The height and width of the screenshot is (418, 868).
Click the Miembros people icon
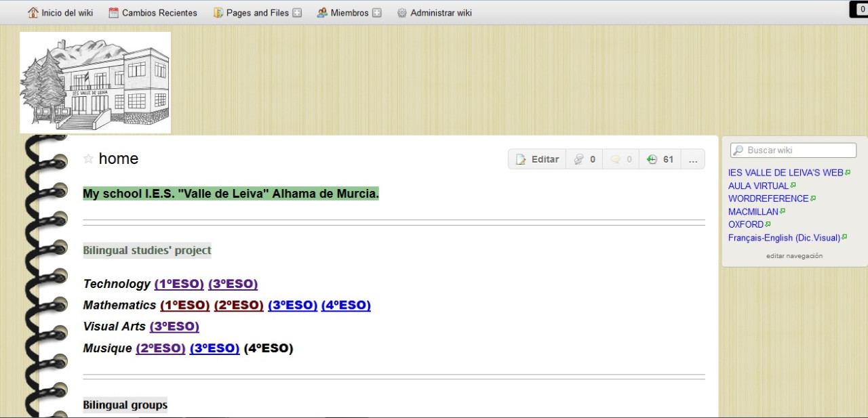tap(322, 12)
